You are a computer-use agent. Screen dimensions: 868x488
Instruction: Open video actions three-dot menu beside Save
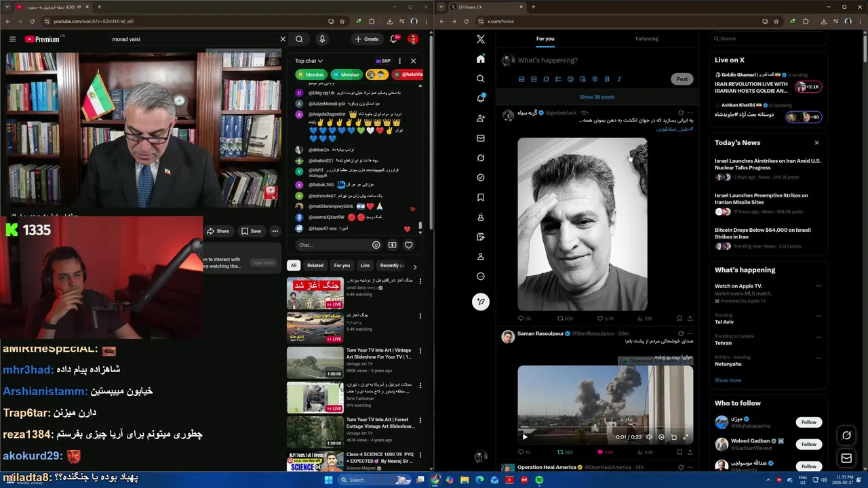click(275, 231)
